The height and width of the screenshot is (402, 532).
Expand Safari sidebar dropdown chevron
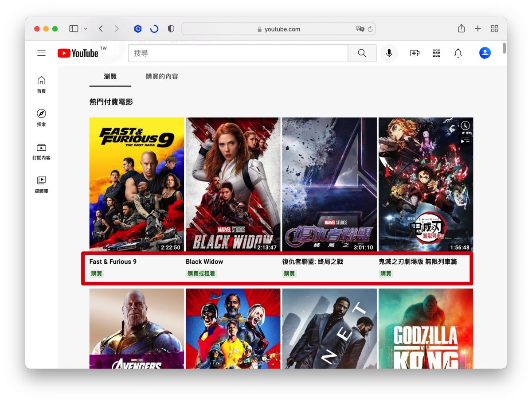86,29
